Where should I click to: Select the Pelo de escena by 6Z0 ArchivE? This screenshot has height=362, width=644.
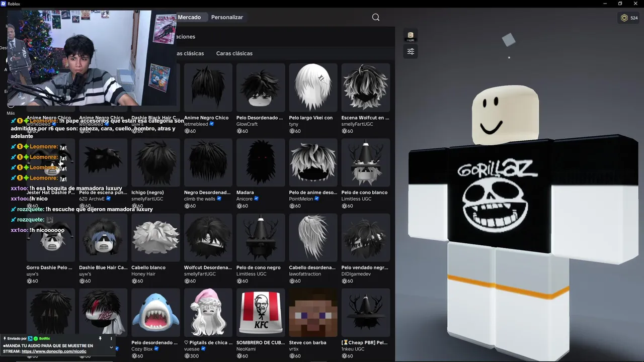pos(103,162)
